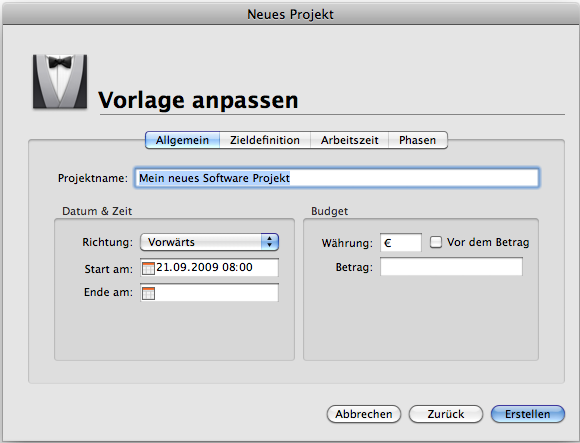
Task: Click the Betrag label
Action: [x=354, y=267]
